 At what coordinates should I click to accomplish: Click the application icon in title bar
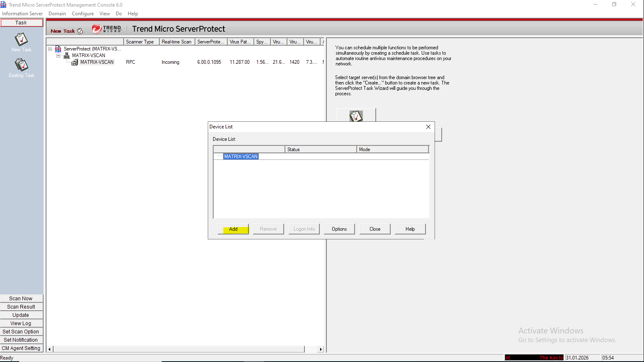coord(4,5)
